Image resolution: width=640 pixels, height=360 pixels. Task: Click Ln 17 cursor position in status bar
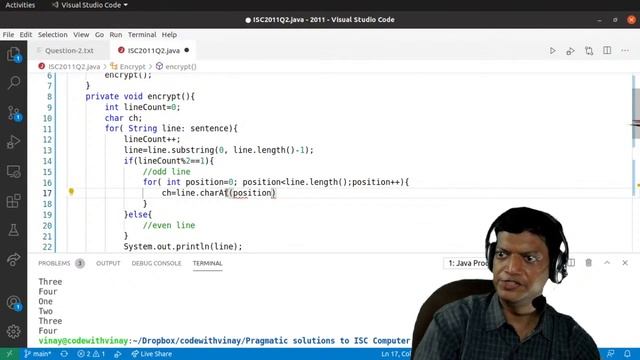[396, 354]
